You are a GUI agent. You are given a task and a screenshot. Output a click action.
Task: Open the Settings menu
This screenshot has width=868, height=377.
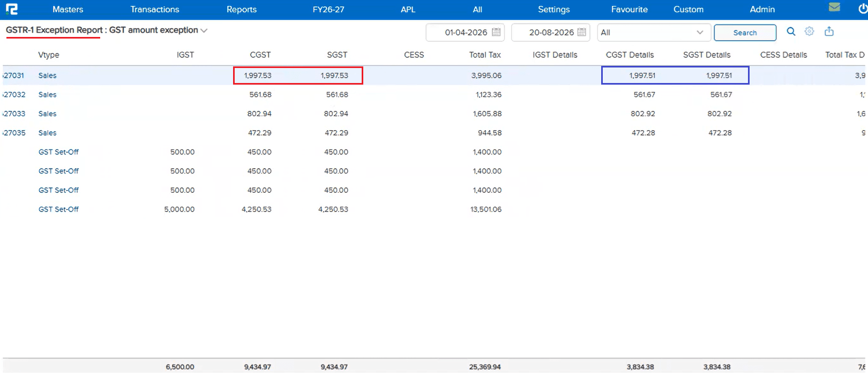click(554, 9)
